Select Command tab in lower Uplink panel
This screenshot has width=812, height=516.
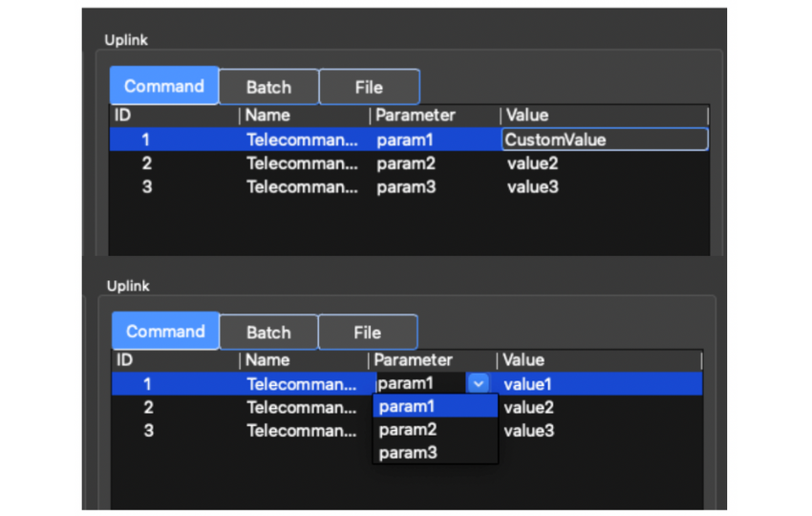coord(165,332)
